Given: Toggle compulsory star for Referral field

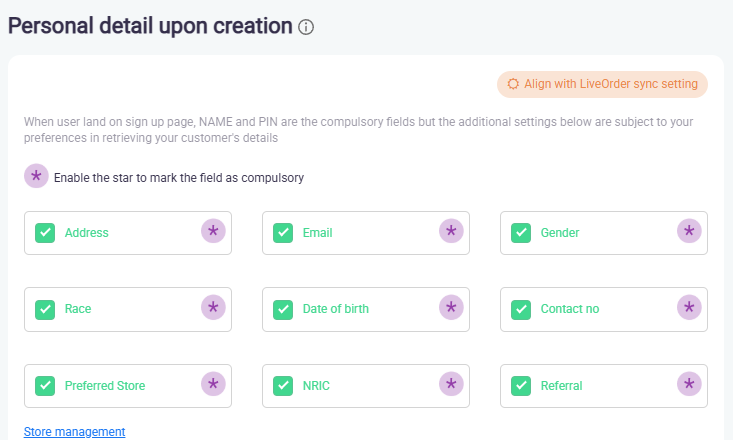Looking at the screenshot, I should (x=689, y=384).
